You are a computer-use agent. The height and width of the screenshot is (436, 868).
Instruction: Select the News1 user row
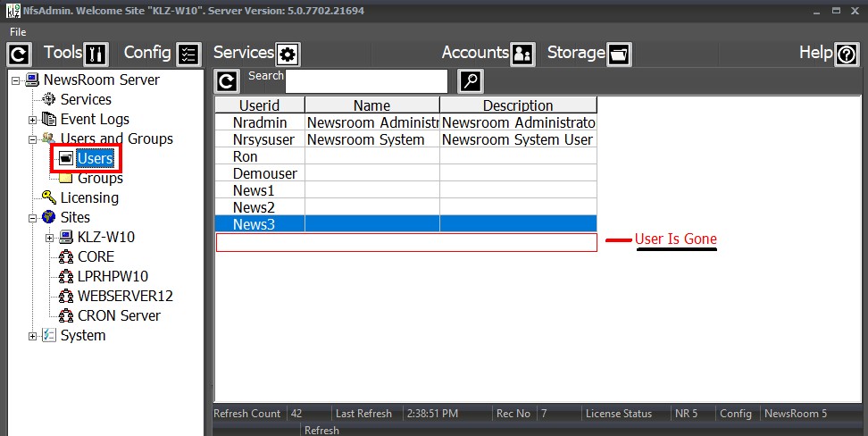coord(405,190)
